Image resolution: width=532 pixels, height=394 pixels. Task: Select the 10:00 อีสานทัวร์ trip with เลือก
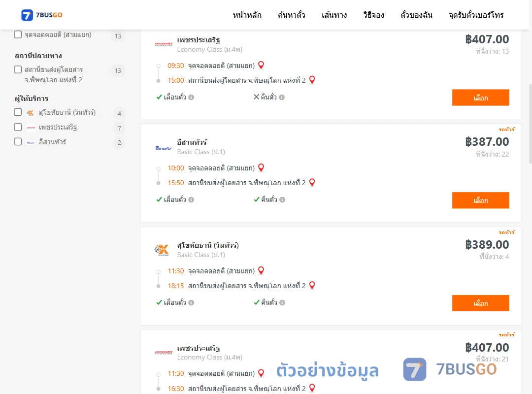tap(480, 200)
